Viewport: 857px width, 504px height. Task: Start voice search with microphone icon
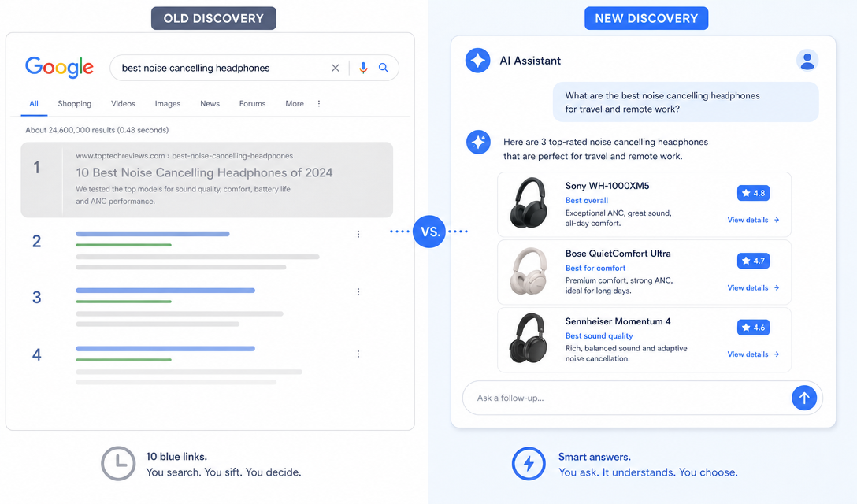[x=363, y=68]
